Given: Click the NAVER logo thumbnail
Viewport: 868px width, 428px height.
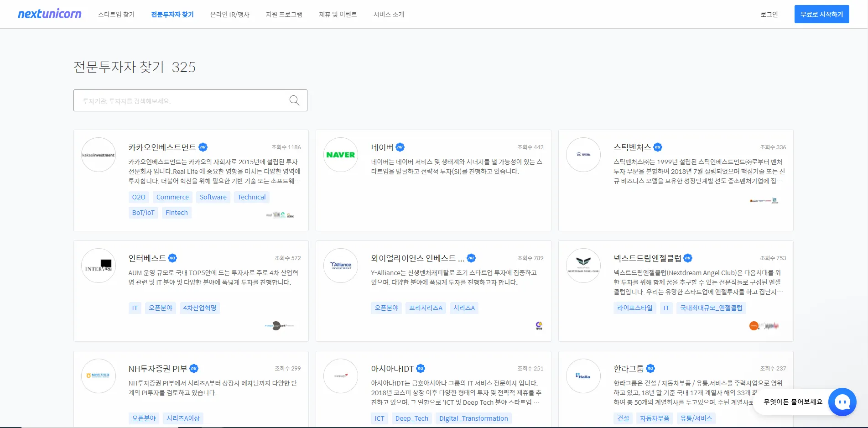Looking at the screenshot, I should pyautogui.click(x=341, y=155).
